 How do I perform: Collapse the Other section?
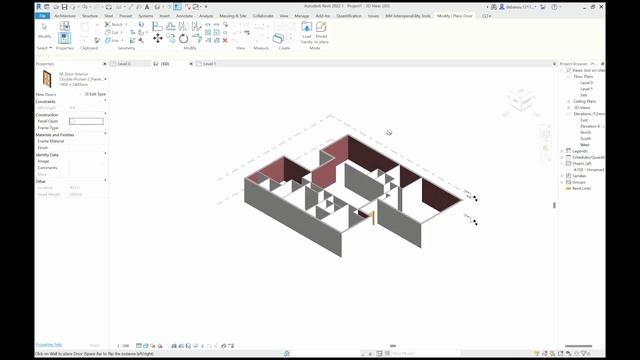[x=105, y=180]
